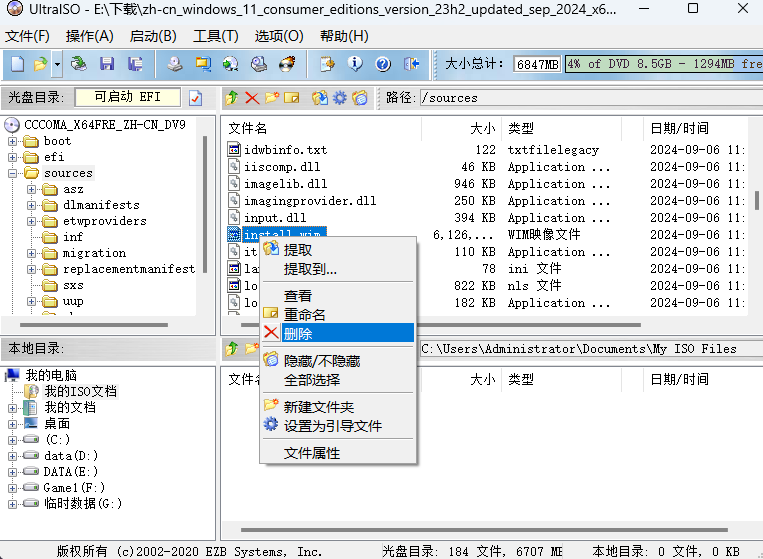
Task: Click the Exit door icon
Action: click(411, 64)
